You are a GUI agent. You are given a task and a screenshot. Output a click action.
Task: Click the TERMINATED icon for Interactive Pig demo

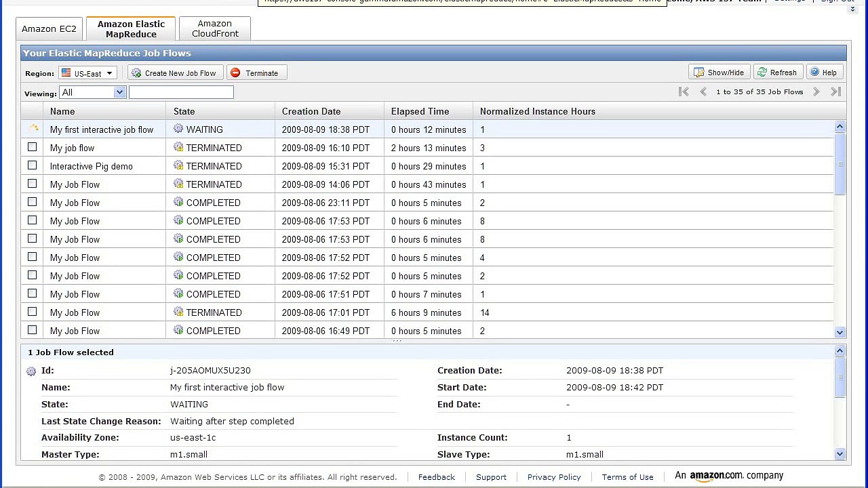coord(178,165)
